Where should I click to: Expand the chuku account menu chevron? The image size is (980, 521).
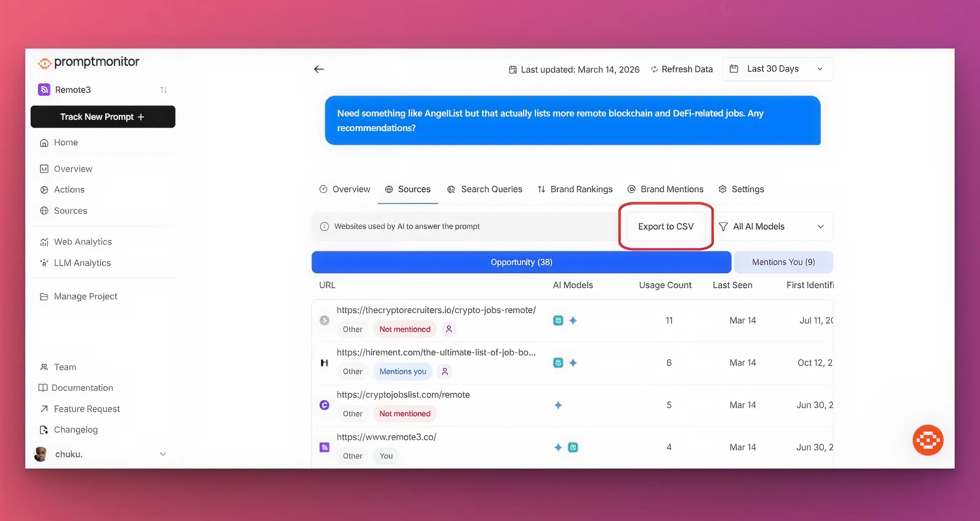pyautogui.click(x=163, y=454)
